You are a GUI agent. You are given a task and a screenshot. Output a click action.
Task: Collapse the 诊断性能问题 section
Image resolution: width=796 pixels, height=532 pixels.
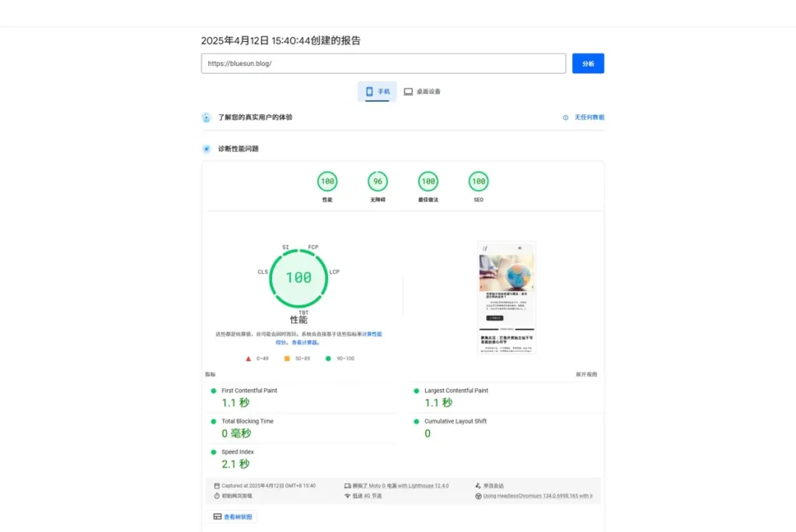coord(241,148)
